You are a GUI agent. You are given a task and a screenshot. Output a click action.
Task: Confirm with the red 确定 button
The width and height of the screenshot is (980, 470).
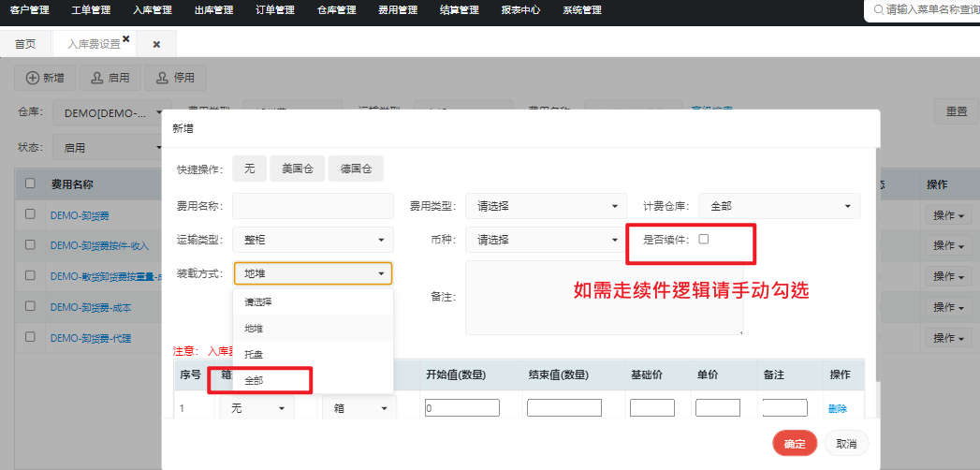point(795,443)
